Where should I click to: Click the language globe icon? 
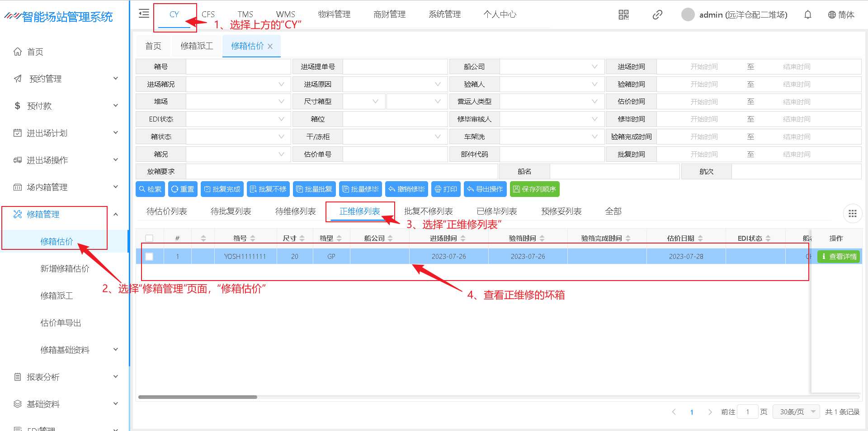coord(832,15)
